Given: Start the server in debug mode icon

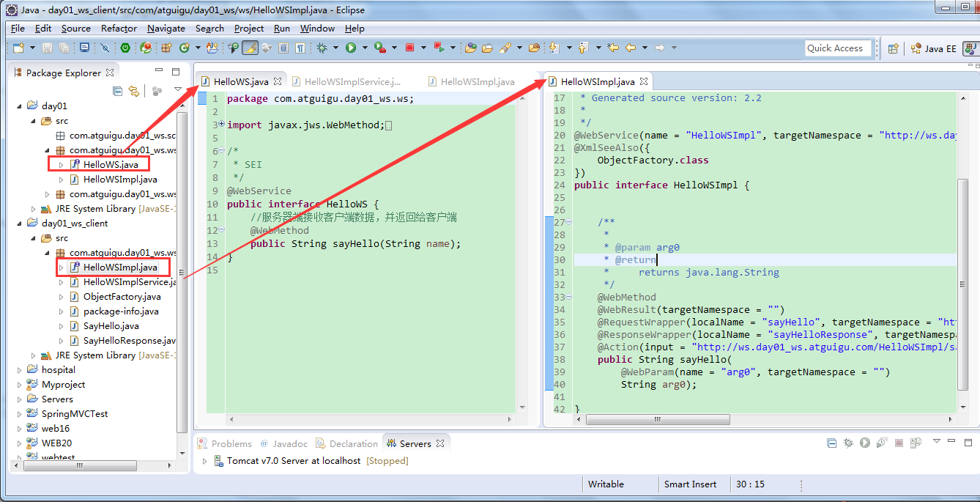Looking at the screenshot, I should [848, 443].
